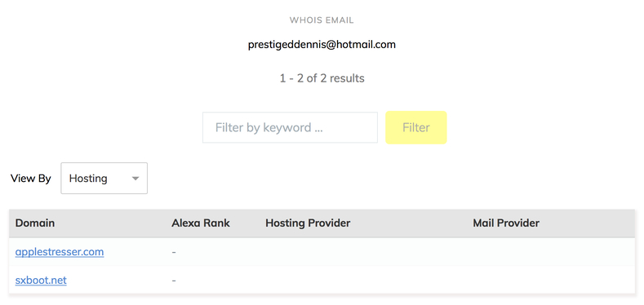Click the 1 - 2 of 2 results text

[322, 78]
